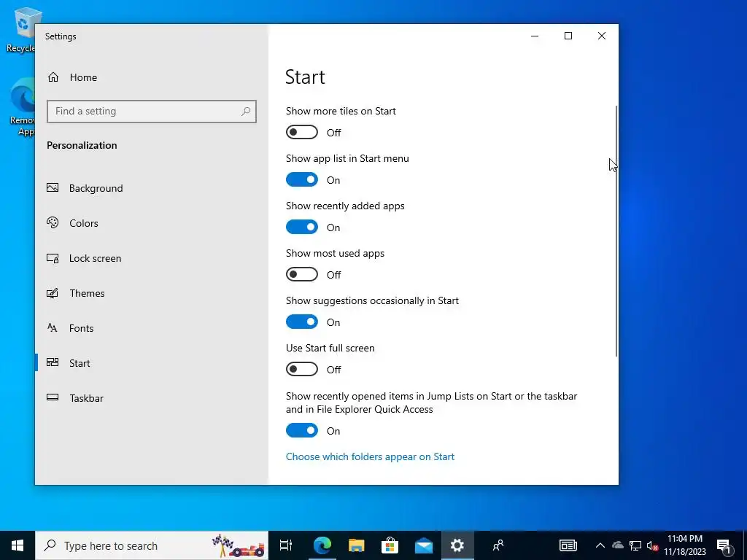Screen dimensions: 747x560
Task: Minimize the Settings window
Action: click(x=535, y=36)
